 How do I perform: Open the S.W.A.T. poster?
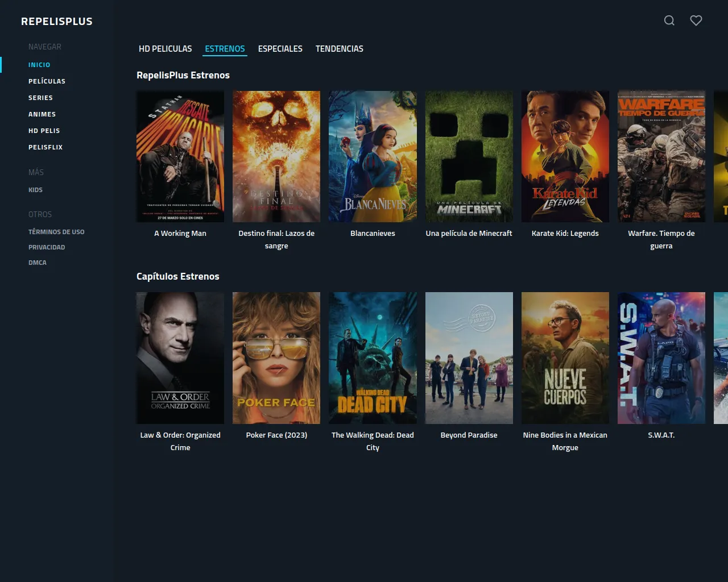pyautogui.click(x=661, y=358)
